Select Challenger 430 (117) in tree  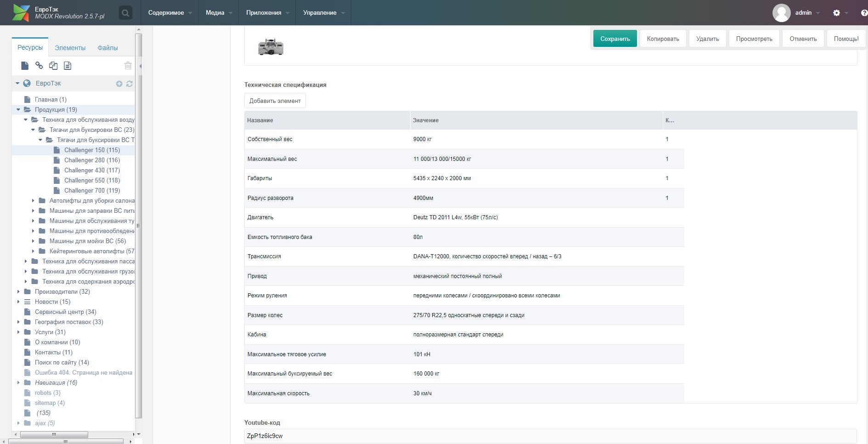(x=92, y=170)
